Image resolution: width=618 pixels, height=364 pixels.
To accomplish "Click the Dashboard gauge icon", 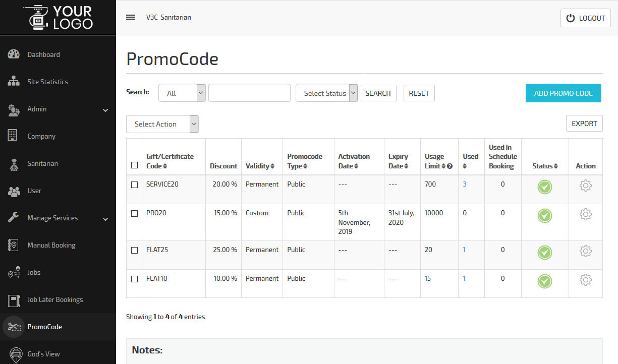I will point(14,54).
